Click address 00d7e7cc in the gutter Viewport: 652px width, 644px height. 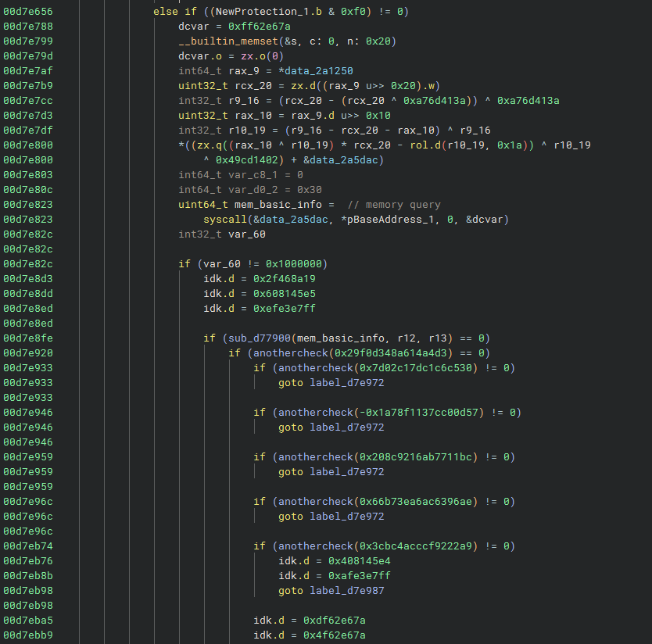[28, 101]
